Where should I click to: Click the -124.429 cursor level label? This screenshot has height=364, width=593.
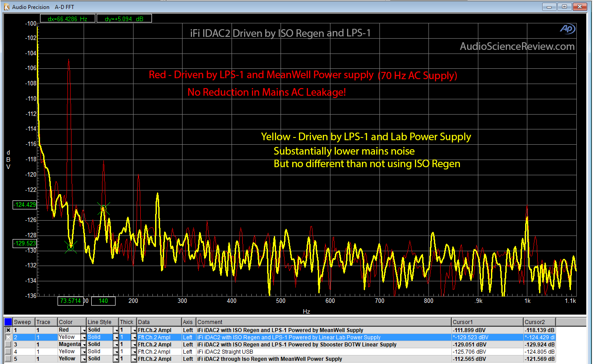coord(25,205)
